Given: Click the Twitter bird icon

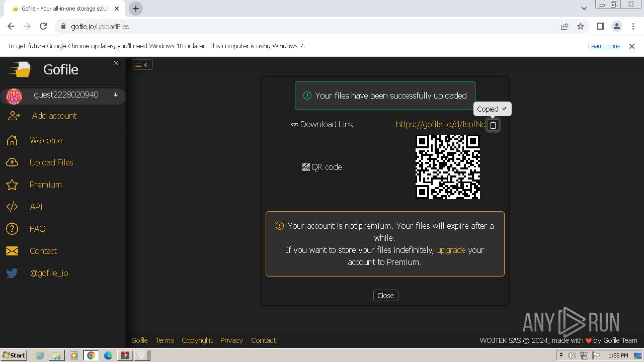Looking at the screenshot, I should 12,273.
